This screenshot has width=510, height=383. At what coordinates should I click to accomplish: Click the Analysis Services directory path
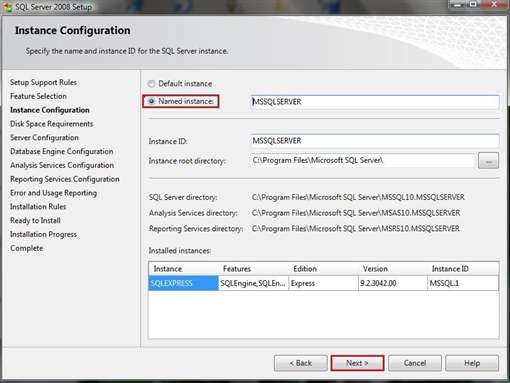point(356,213)
